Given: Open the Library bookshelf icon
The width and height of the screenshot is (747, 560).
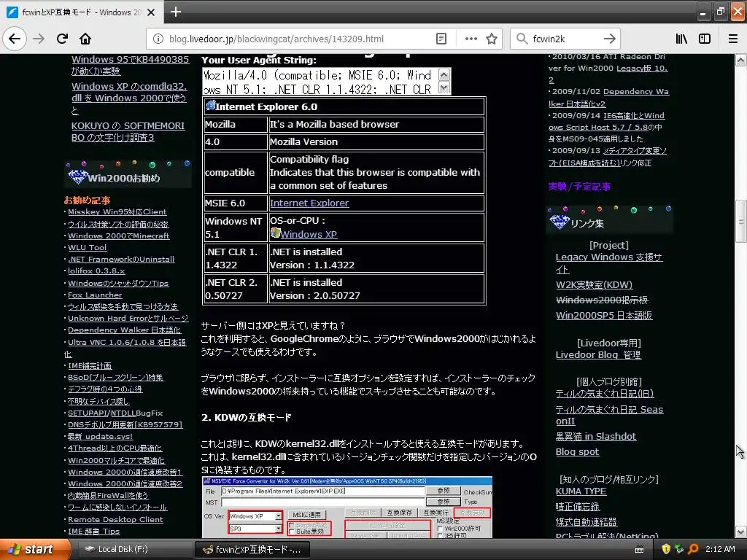Looking at the screenshot, I should click(x=681, y=39).
